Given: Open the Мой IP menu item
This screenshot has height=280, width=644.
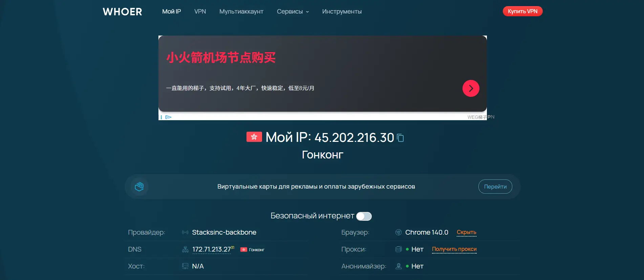Looking at the screenshot, I should click(171, 12).
